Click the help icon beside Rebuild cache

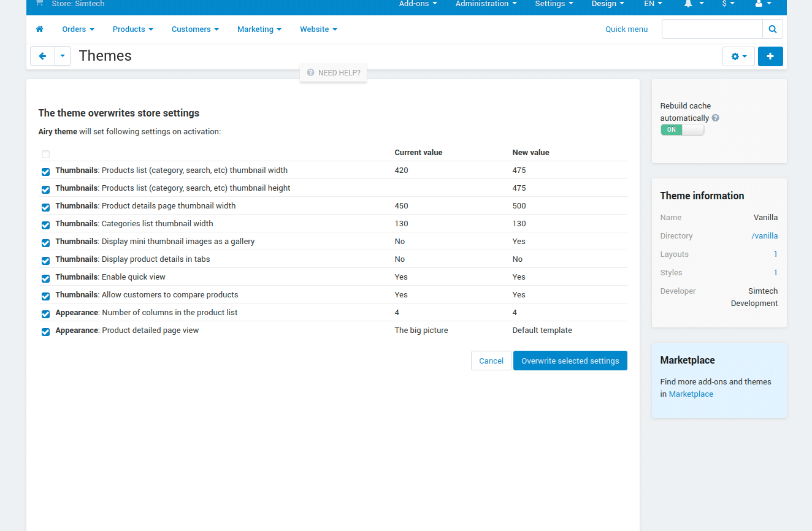[716, 118]
